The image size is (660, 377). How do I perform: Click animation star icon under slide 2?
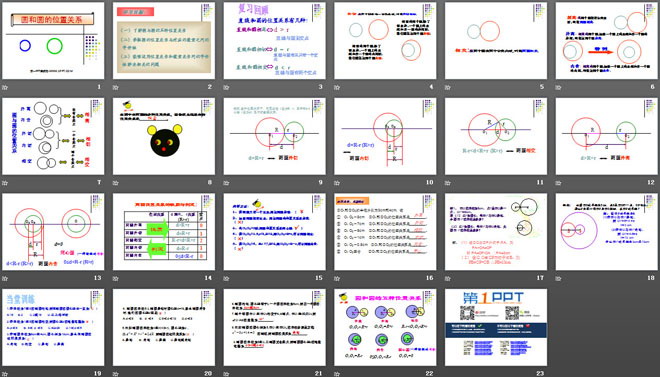pyautogui.click(x=115, y=88)
